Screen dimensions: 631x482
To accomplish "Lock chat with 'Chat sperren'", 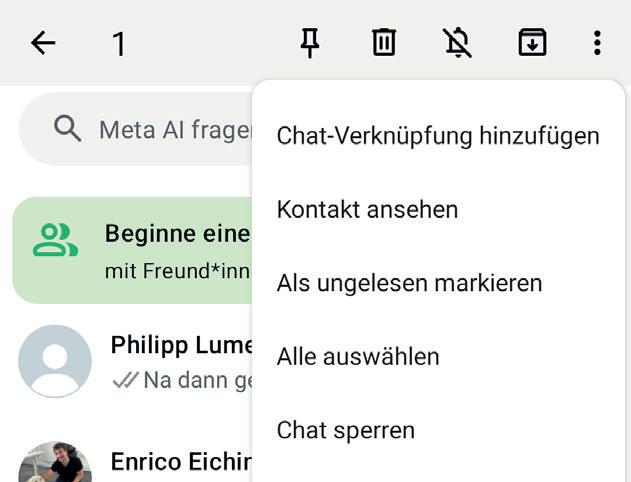I will point(345,430).
